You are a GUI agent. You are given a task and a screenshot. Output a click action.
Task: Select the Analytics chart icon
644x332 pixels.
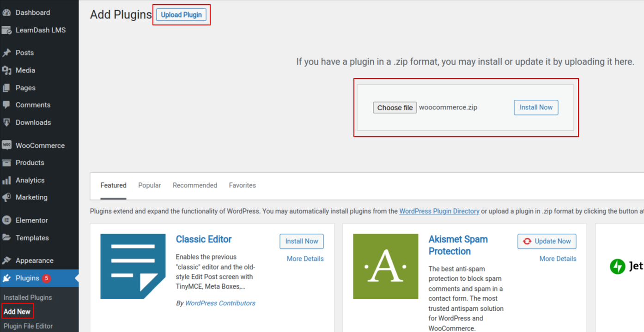pos(6,180)
